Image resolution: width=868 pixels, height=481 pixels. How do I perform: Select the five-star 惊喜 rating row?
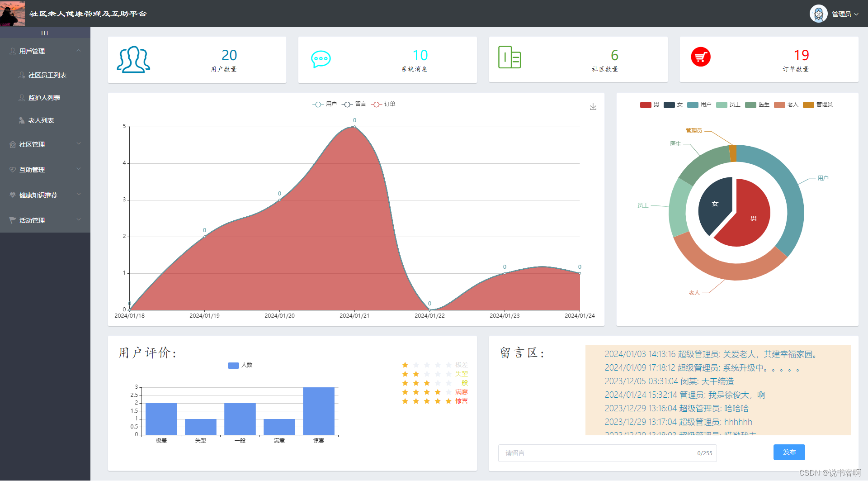[435, 401]
